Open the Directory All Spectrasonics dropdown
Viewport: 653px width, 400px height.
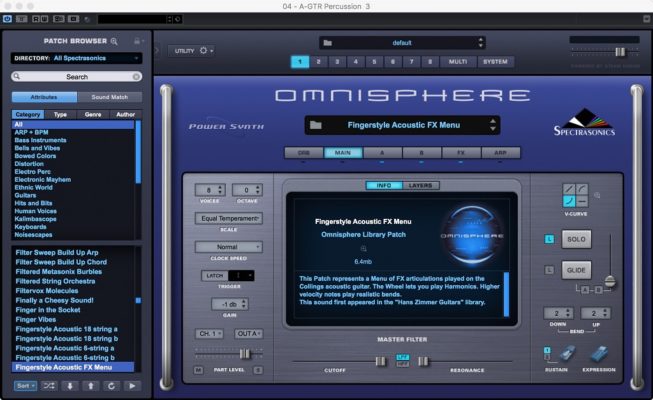coord(77,58)
